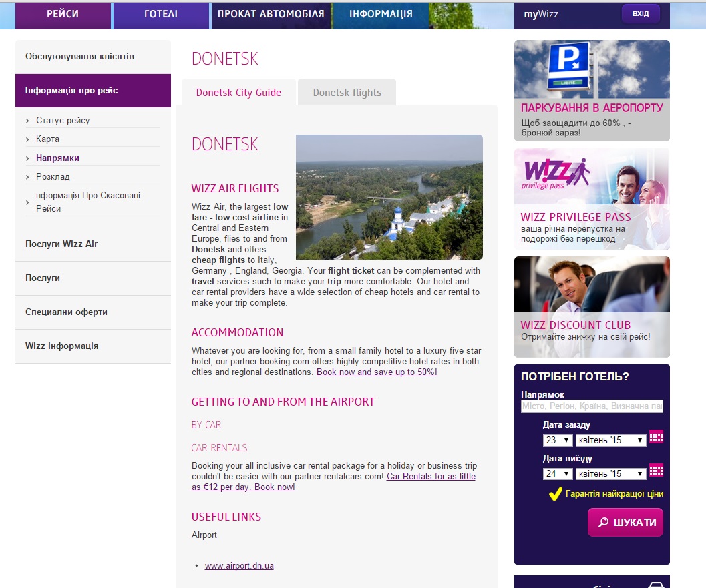706x588 pixels.
Task: Open the ПРОКАТ АВТОМОБІЛЯ menu item
Action: [x=271, y=14]
